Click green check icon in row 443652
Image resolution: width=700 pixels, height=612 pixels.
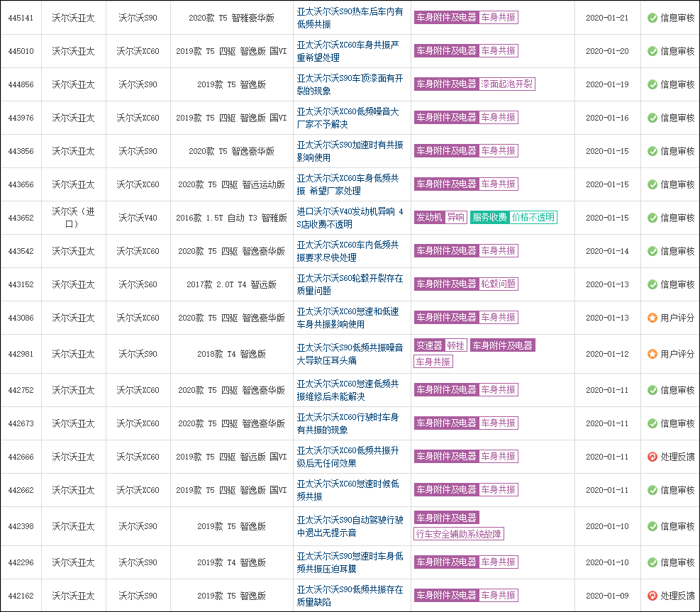(652, 218)
